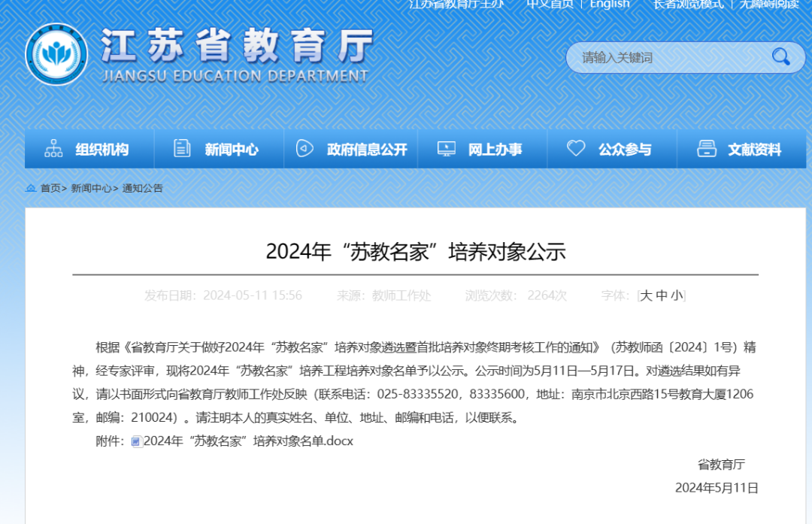Enable 长者浏览模式 at top
The height and width of the screenshot is (524, 812).
(x=689, y=5)
